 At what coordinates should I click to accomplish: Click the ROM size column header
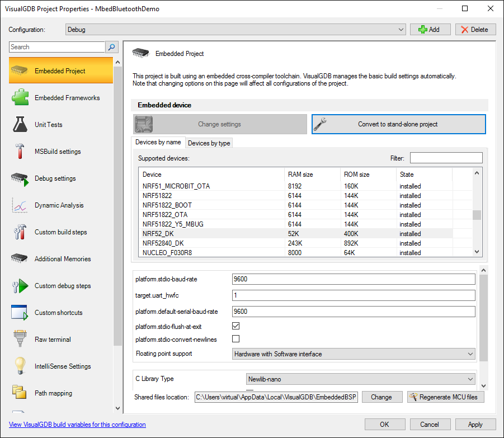[x=369, y=175]
